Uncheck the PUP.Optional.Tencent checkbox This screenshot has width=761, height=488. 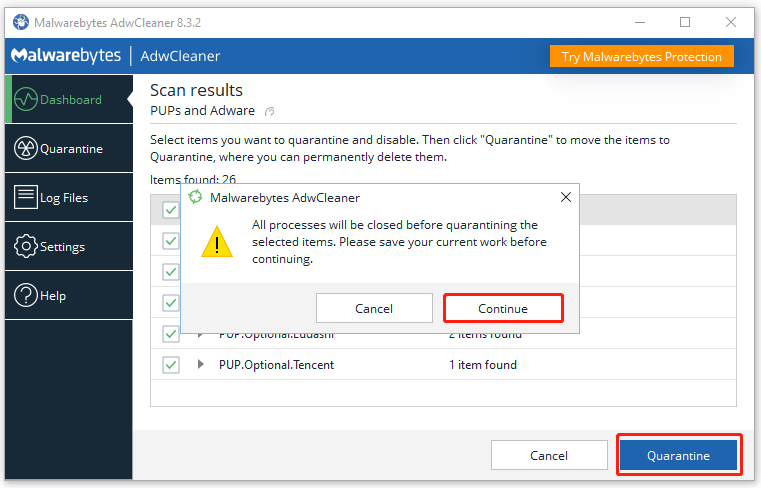(171, 365)
